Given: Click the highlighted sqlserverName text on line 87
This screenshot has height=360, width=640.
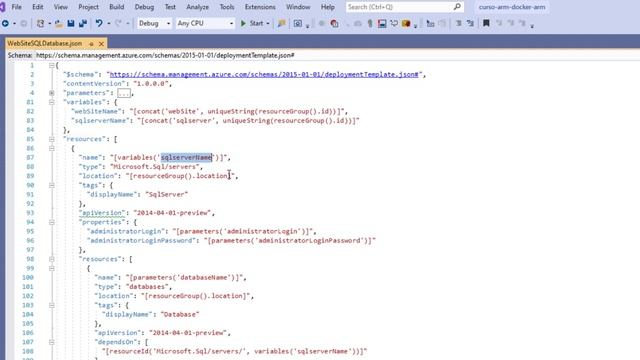Looking at the screenshot, I should coord(187,158).
